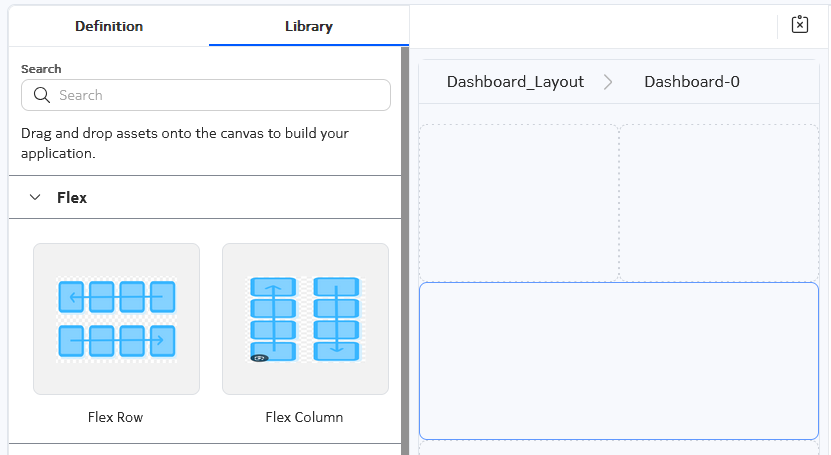Switch to the Definition tab
This screenshot has width=831, height=455.
(109, 26)
